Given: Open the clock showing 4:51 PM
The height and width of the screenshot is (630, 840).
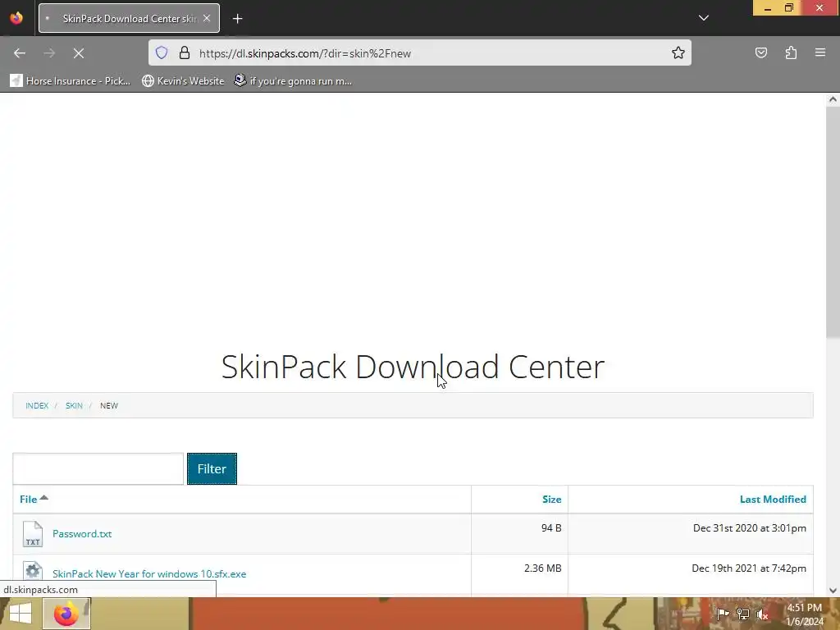Looking at the screenshot, I should point(805,614).
